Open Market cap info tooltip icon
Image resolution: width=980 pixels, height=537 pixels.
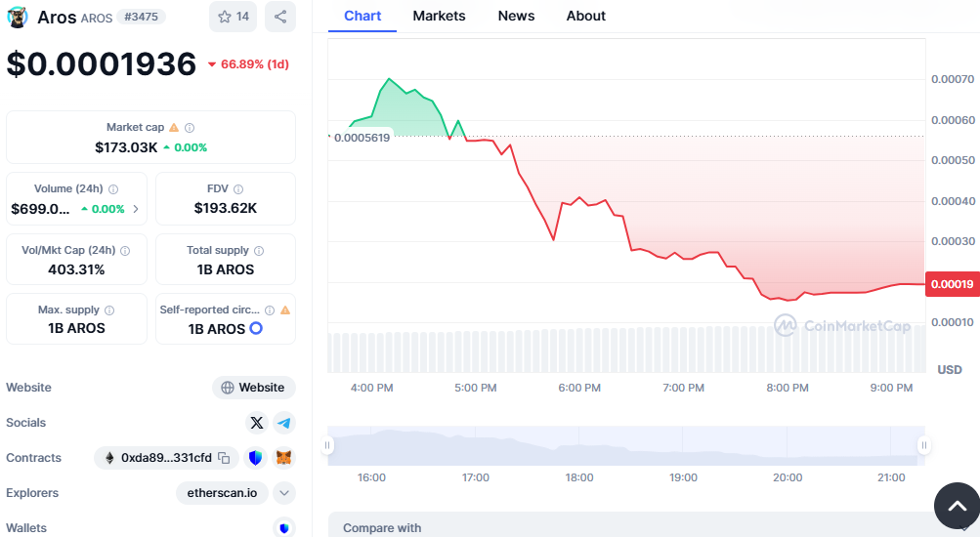[190, 127]
